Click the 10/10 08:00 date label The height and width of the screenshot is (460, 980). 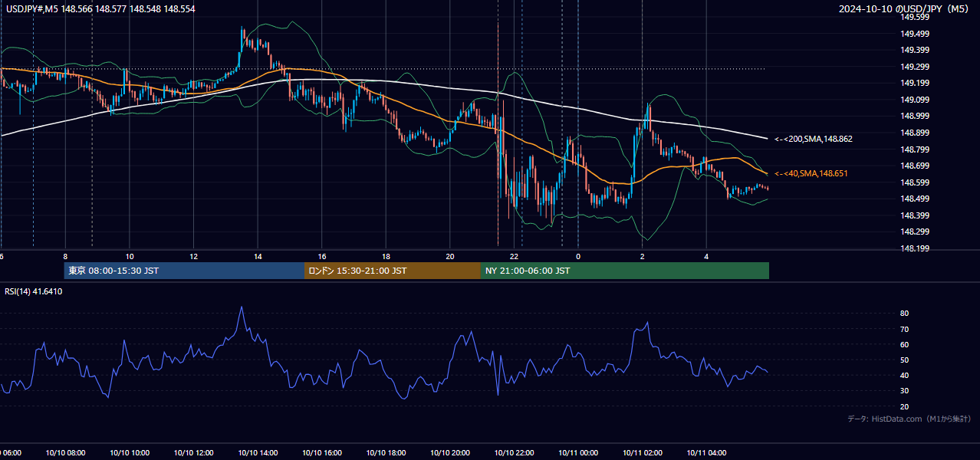tap(65, 453)
